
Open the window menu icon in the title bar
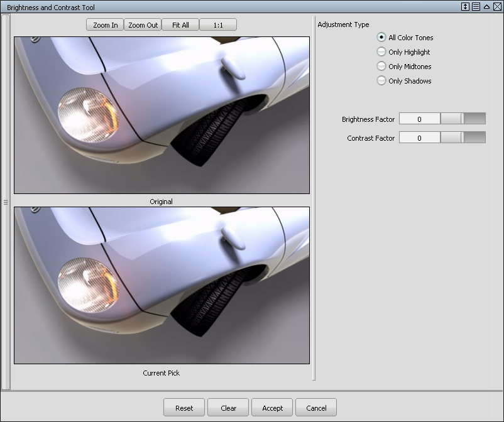point(475,7)
